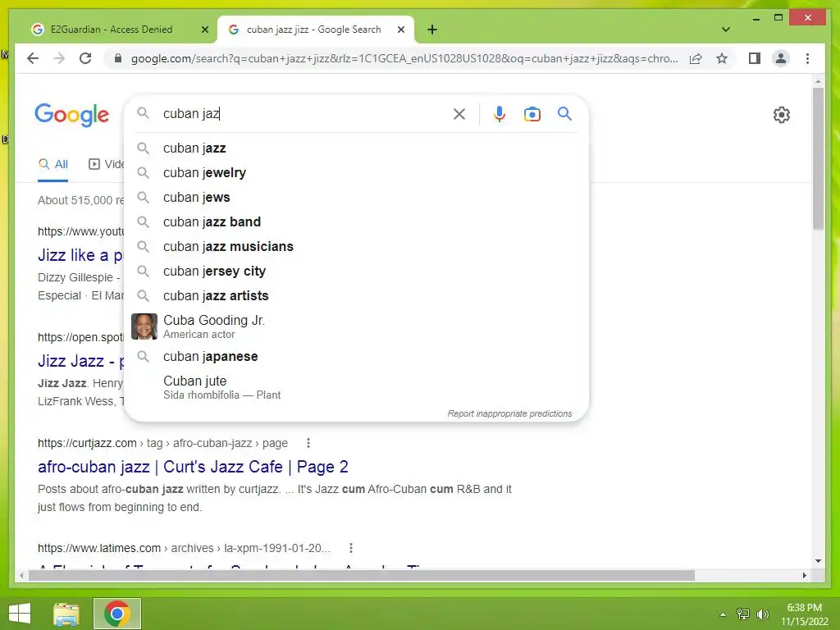Click 'Report inappropriate predictions' link

coord(509,413)
